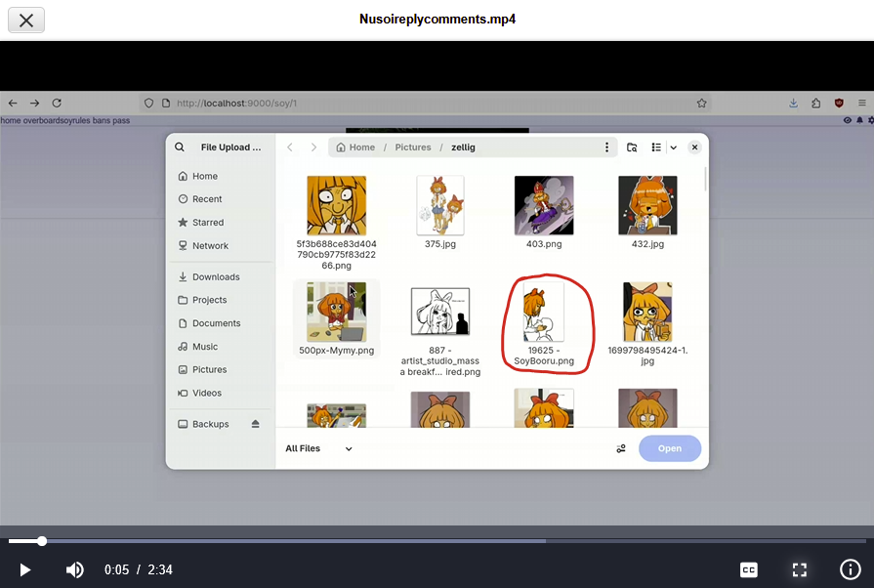Click the list view icon in the file dialog
The width and height of the screenshot is (874, 588).
(x=656, y=147)
